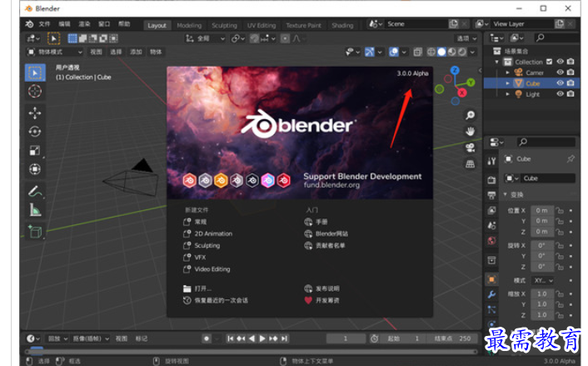Hide Collection in viewport via eye icon
The image size is (588, 366).
point(560,62)
